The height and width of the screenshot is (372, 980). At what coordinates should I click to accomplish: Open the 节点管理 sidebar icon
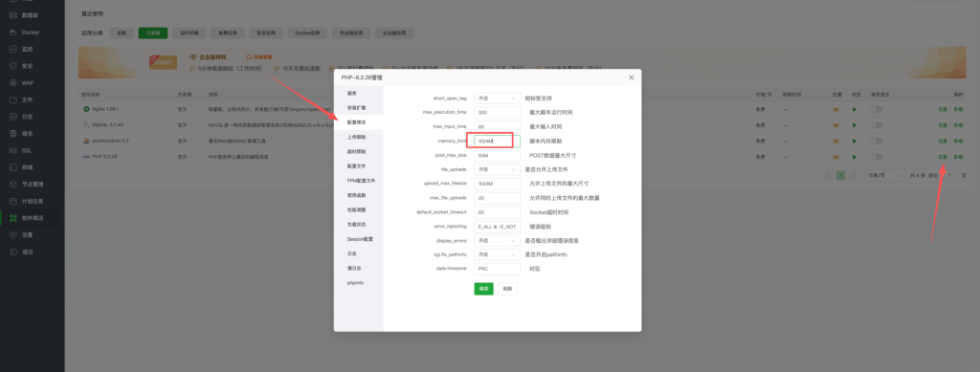[13, 185]
